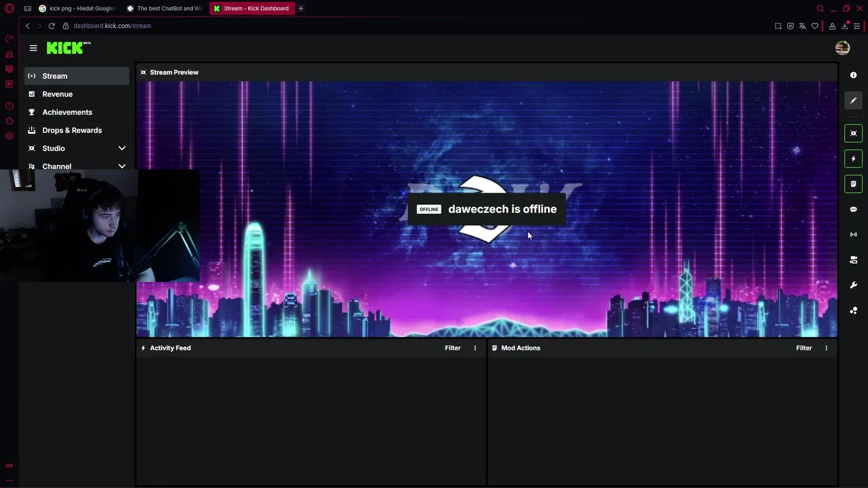
Task: Open the user avatar menu
Action: 842,47
